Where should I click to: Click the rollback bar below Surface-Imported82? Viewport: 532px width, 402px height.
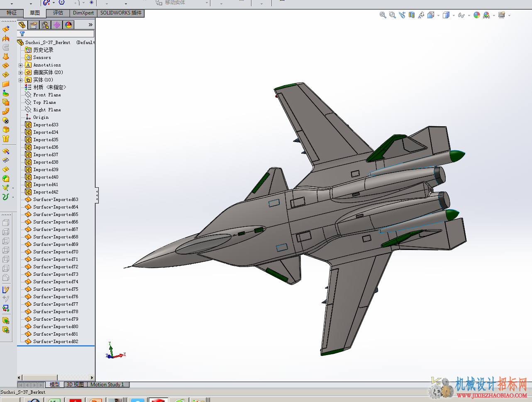[x=56, y=346]
